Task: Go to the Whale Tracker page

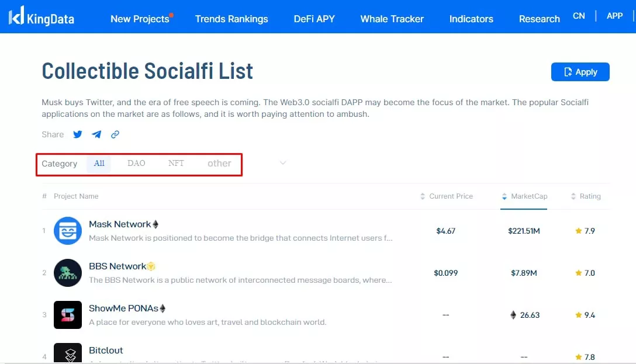Action: click(392, 19)
